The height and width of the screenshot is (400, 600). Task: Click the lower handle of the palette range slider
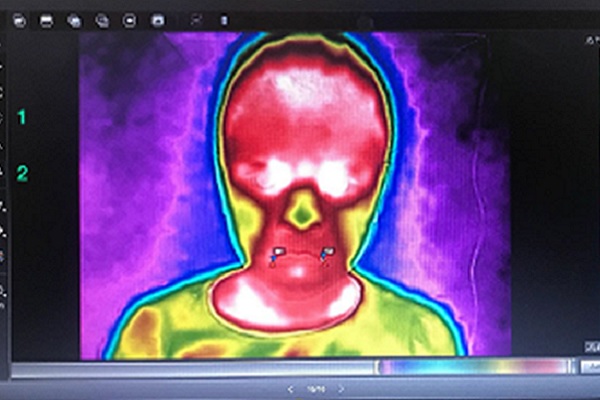point(377,367)
